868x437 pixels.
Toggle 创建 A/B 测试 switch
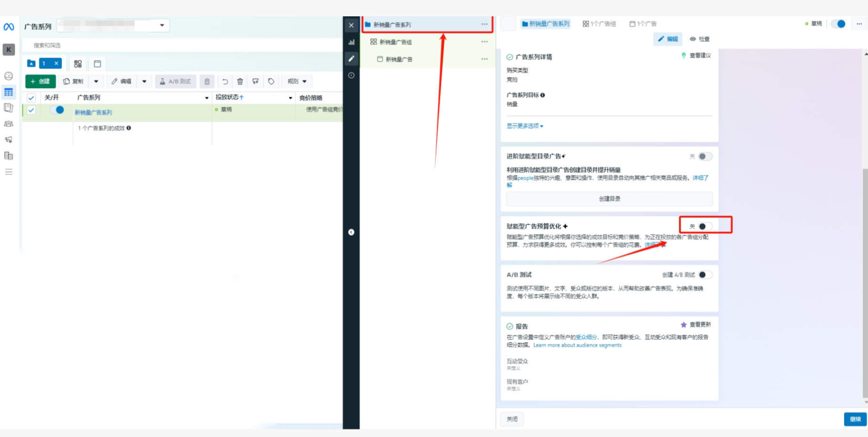pos(705,275)
